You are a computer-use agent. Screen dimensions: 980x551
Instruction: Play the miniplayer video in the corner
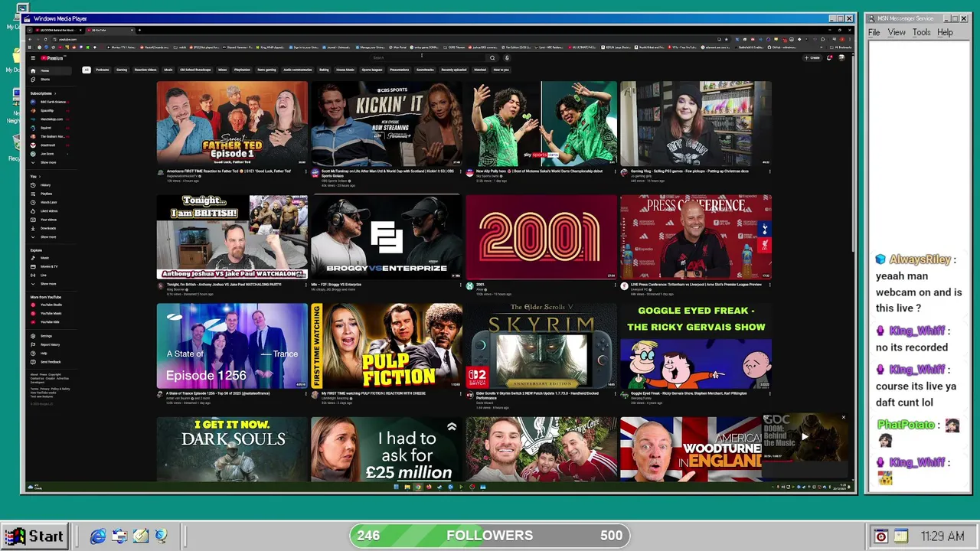[x=804, y=437]
